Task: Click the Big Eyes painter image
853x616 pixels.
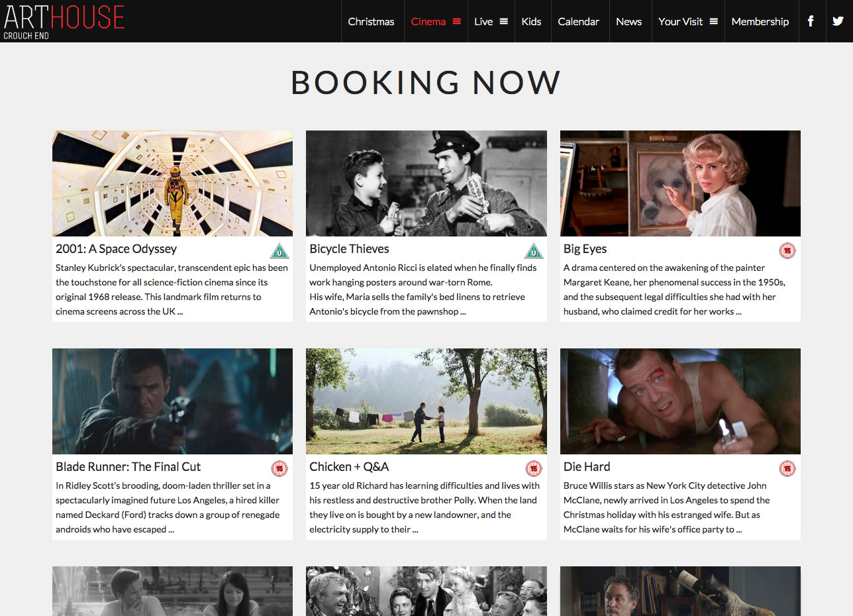Action: [x=680, y=183]
